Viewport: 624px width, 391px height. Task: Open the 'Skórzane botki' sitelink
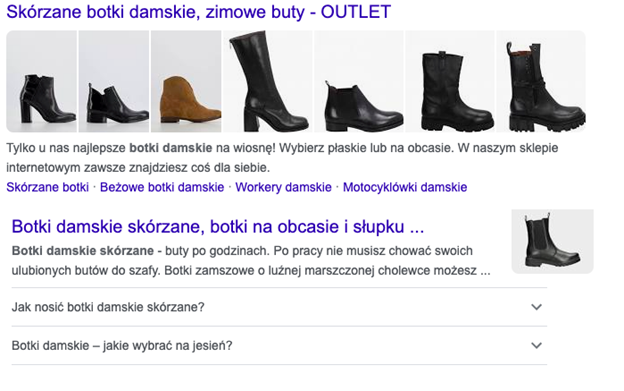(47, 187)
